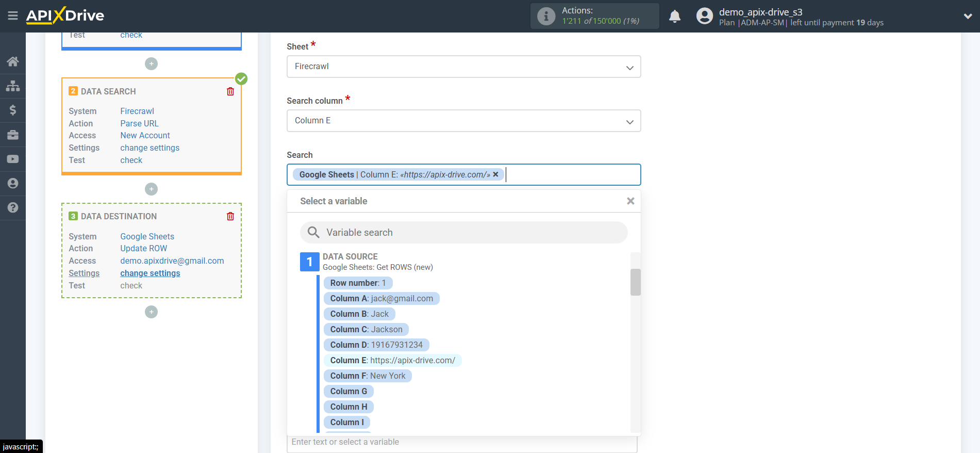Select variable Column B: Jack
This screenshot has height=453, width=980.
[x=359, y=314]
